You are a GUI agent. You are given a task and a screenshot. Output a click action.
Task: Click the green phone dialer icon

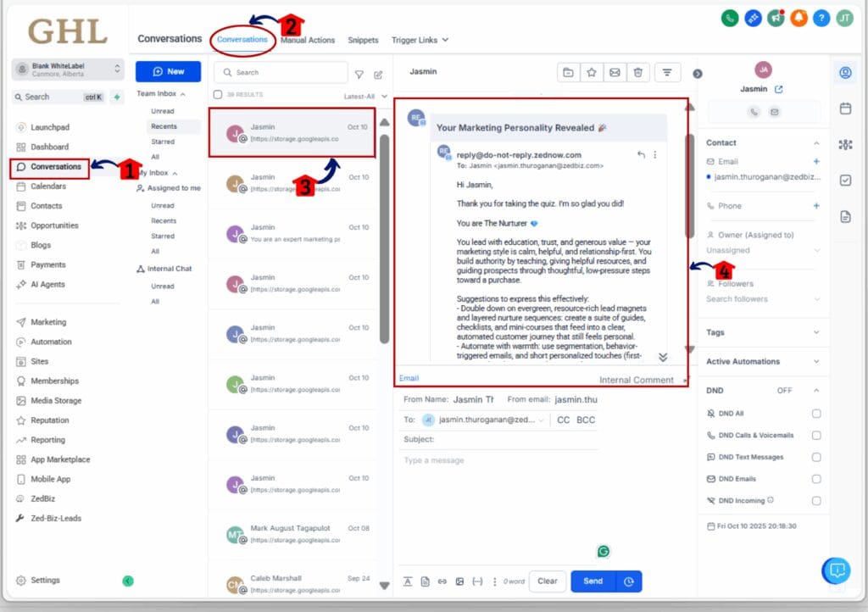click(x=729, y=18)
